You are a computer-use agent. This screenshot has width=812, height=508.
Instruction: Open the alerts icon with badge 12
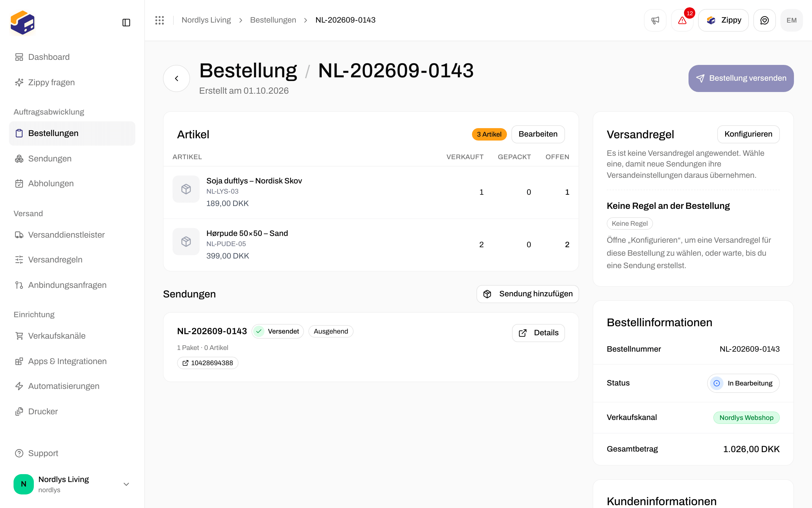(682, 20)
